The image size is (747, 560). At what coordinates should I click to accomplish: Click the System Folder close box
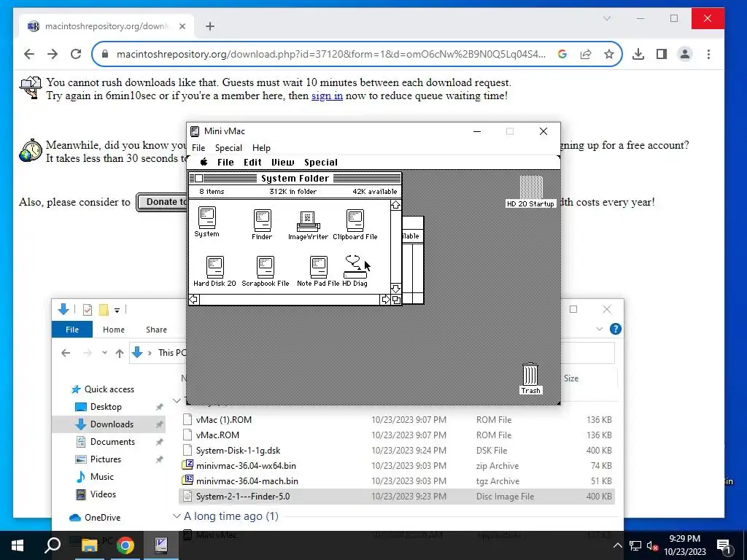(199, 178)
